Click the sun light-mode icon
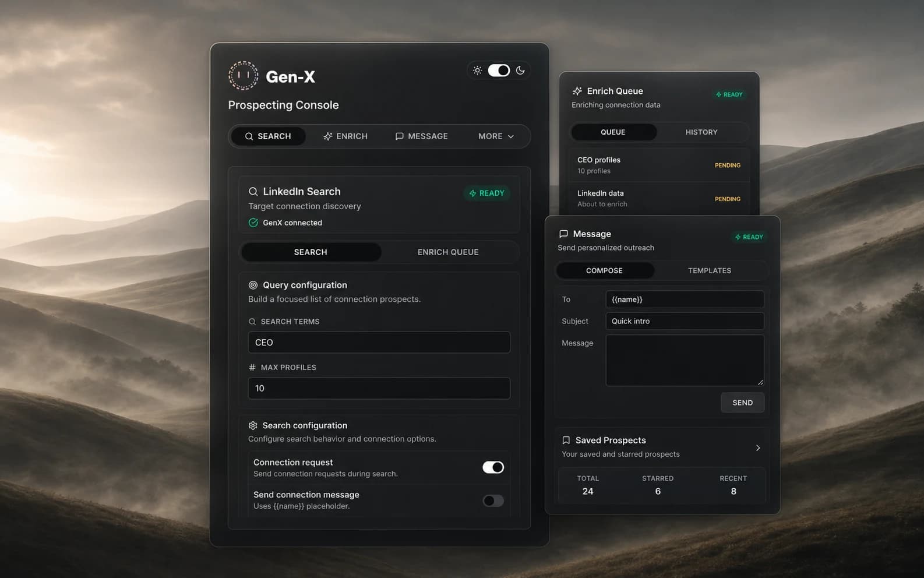This screenshot has height=578, width=924. point(477,71)
